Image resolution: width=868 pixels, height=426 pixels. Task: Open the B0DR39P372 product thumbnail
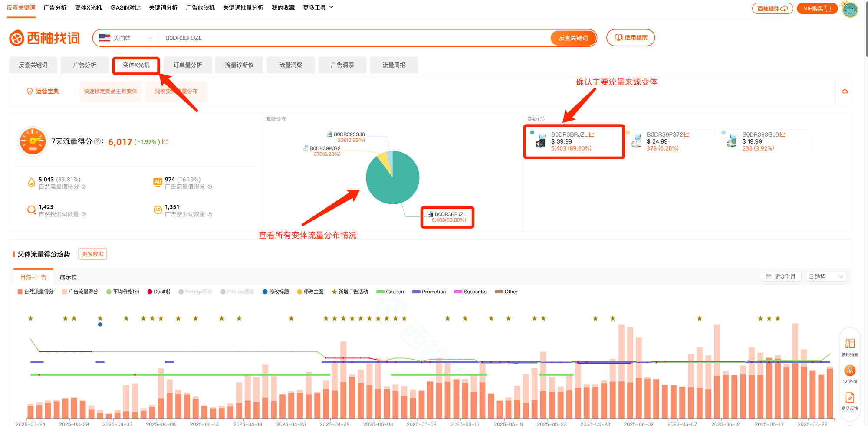[636, 141]
